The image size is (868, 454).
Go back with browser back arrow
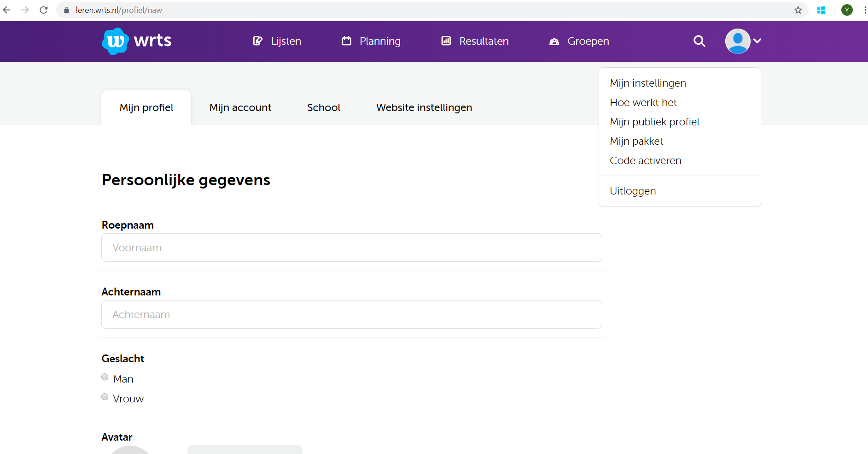click(x=7, y=10)
